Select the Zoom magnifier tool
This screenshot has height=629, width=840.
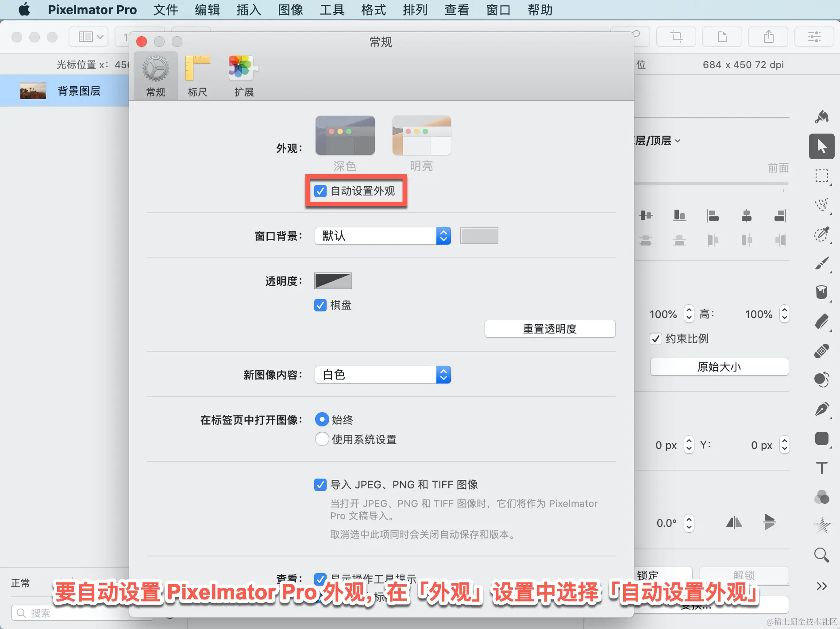tap(821, 555)
